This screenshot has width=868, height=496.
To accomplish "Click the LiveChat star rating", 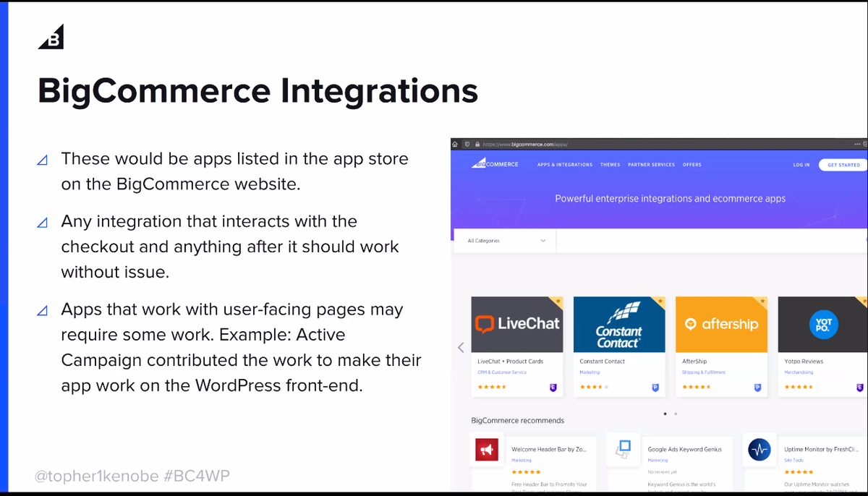I will click(492, 388).
